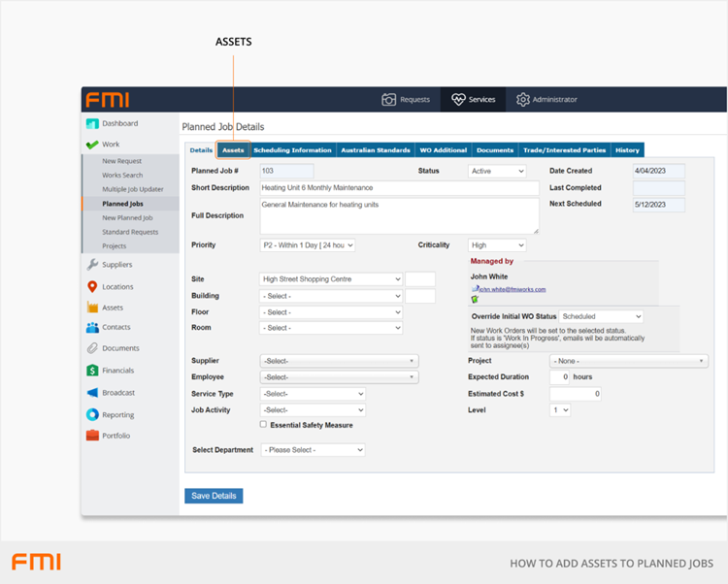The image size is (728, 584).
Task: Expand the Override Initial WO Status dropdown
Action: pos(601,316)
